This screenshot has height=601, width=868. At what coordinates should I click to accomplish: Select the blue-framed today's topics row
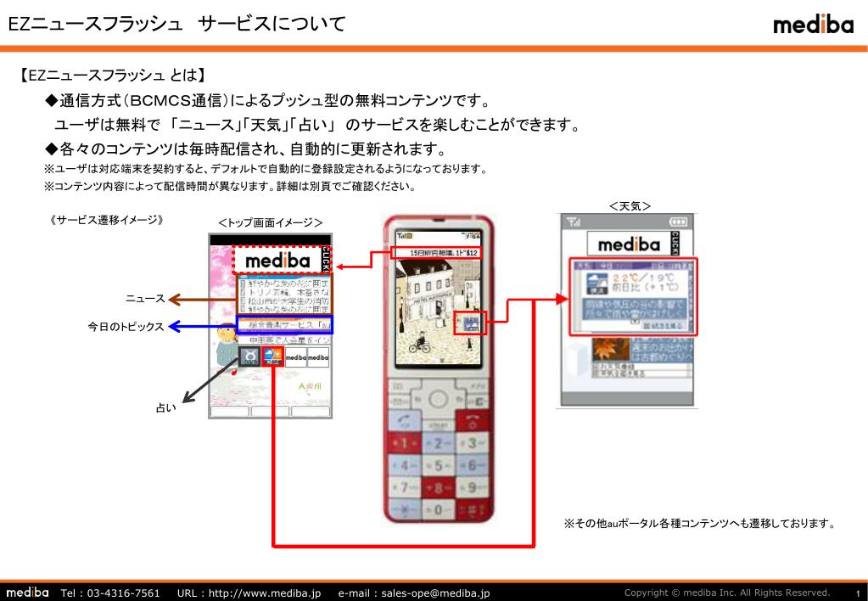pos(284,324)
